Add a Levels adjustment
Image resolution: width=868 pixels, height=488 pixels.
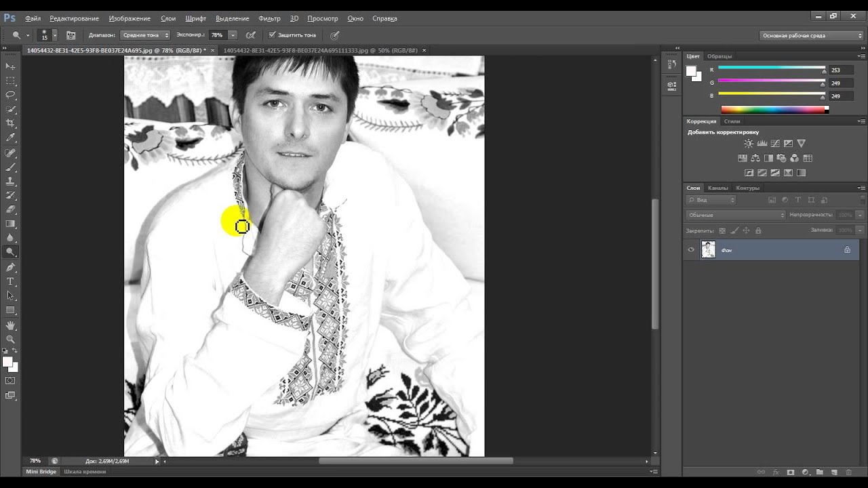[762, 144]
